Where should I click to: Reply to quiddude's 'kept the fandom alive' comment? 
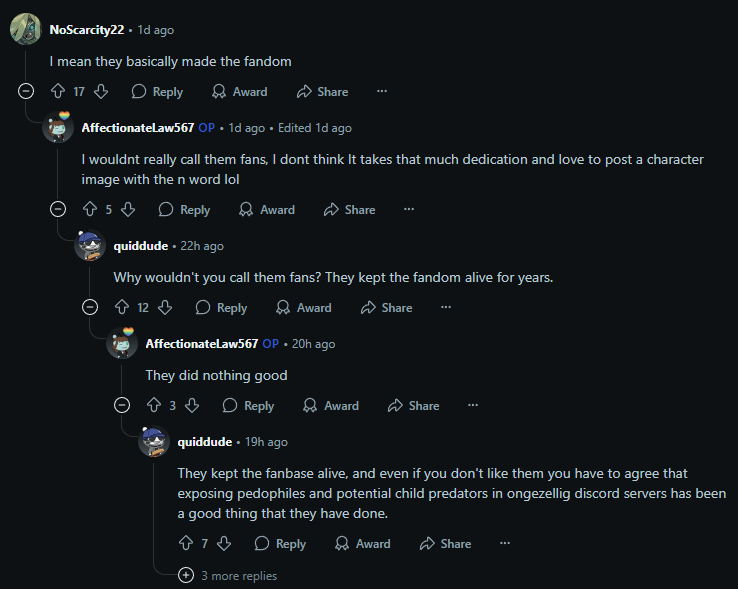point(221,308)
